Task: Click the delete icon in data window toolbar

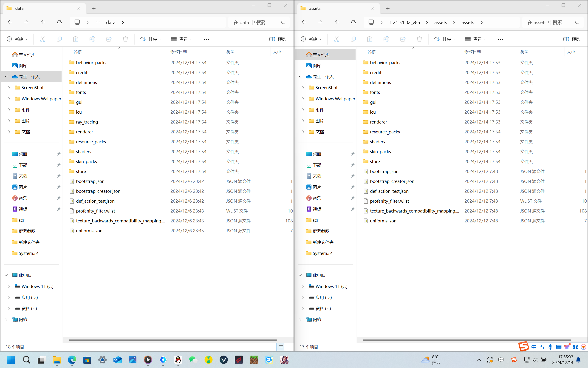Action: point(125,39)
